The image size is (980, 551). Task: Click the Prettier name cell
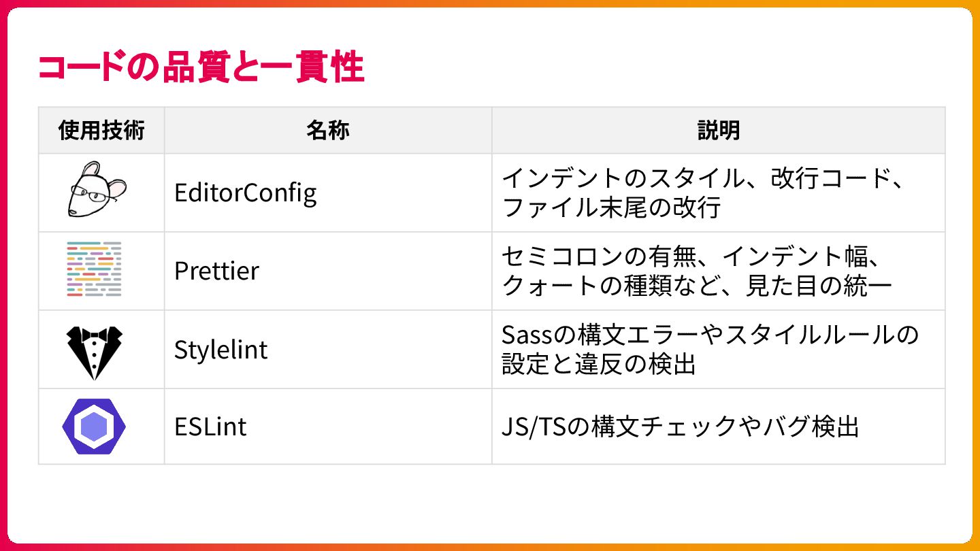click(x=216, y=271)
